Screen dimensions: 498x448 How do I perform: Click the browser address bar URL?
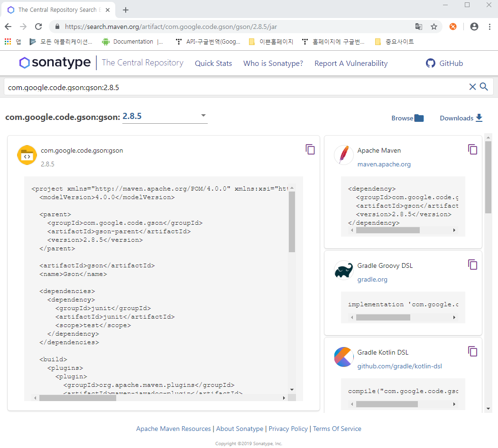pyautogui.click(x=171, y=27)
